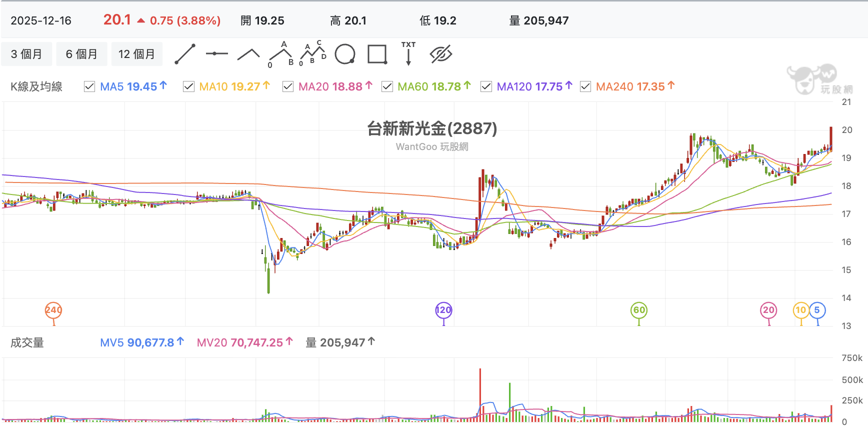Image resolution: width=868 pixels, height=429 pixels.
Task: Click the tall green volume bar
Action: coord(510,402)
